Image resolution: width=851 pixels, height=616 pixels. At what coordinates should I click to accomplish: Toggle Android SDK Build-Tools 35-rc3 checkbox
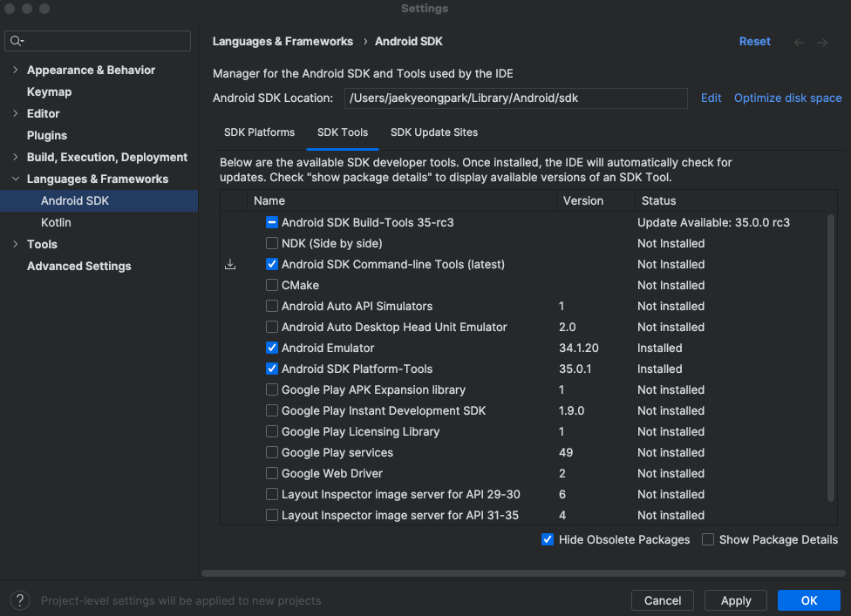coord(272,222)
